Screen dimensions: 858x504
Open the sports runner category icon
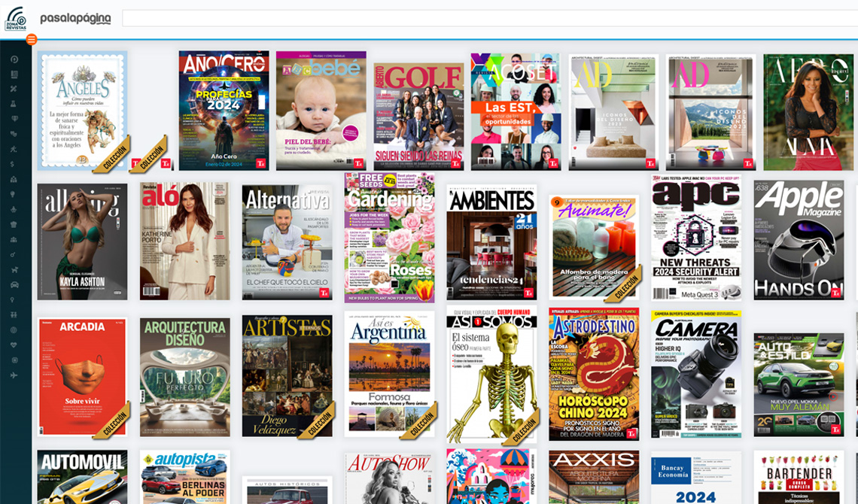click(x=14, y=149)
